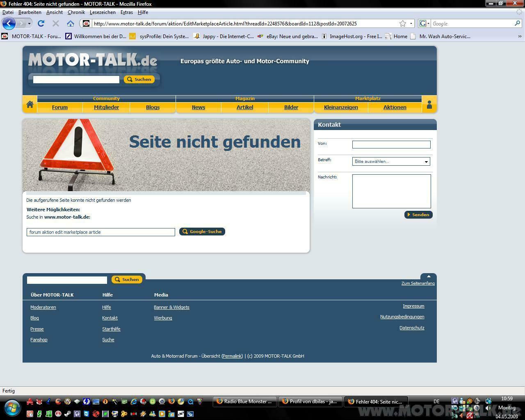The height and width of the screenshot is (420, 525).
Task: Open the Firefox home page icon
Action: click(x=71, y=23)
